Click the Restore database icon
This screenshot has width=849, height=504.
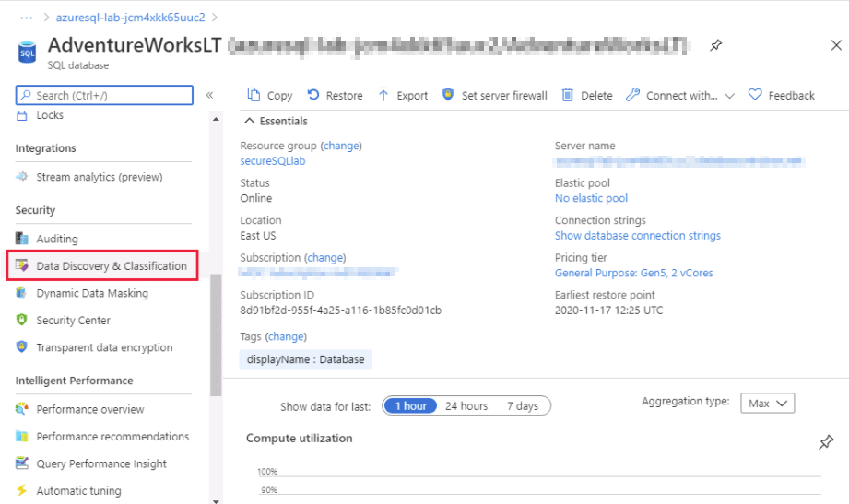pyautogui.click(x=313, y=95)
